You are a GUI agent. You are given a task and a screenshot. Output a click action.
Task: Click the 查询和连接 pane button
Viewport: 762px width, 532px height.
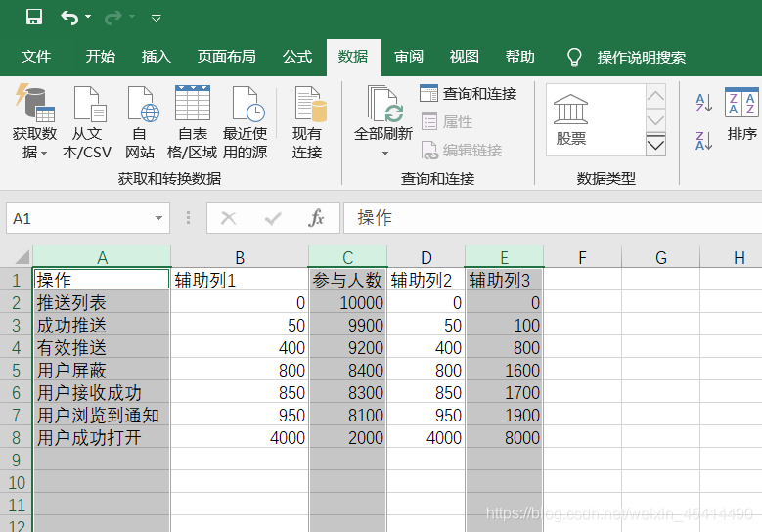click(x=468, y=93)
